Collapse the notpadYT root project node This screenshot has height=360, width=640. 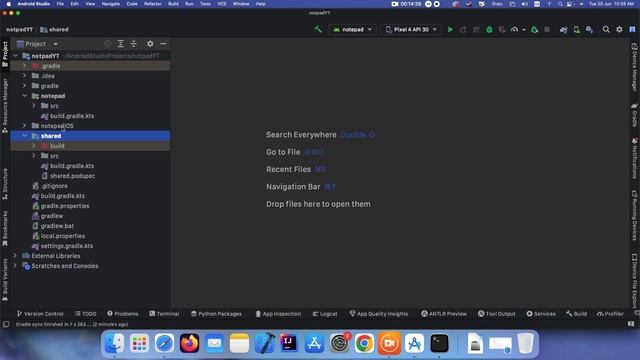[16, 56]
